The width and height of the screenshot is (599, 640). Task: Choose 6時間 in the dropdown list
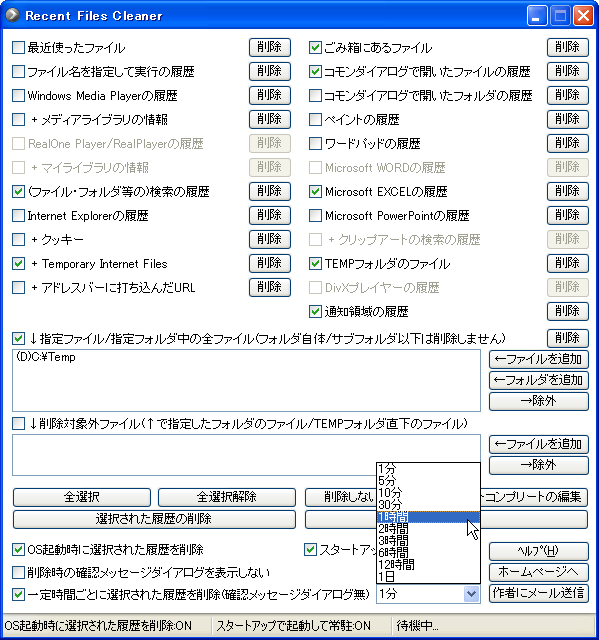(x=428, y=553)
